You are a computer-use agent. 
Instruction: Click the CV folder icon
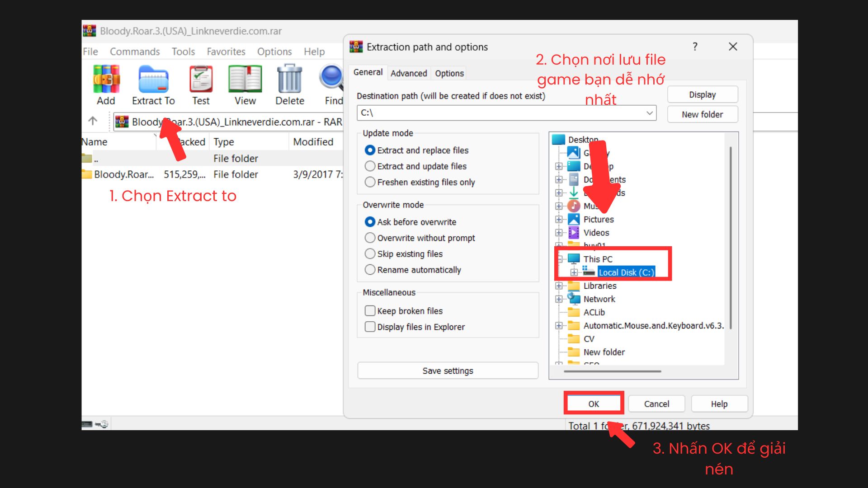coord(574,338)
